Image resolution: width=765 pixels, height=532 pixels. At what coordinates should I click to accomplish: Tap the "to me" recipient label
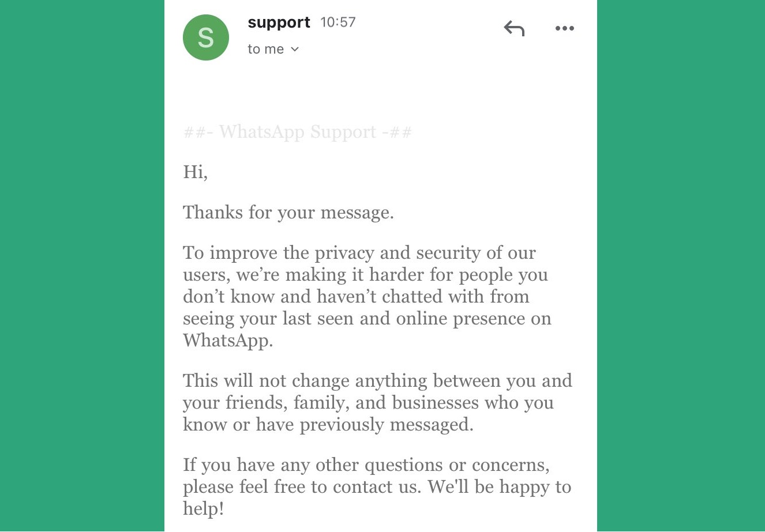click(266, 50)
